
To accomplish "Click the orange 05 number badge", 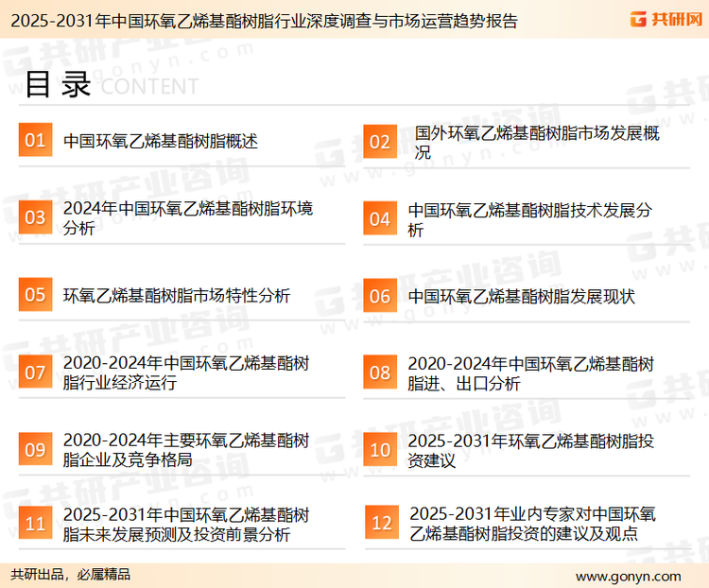I will tap(35, 294).
